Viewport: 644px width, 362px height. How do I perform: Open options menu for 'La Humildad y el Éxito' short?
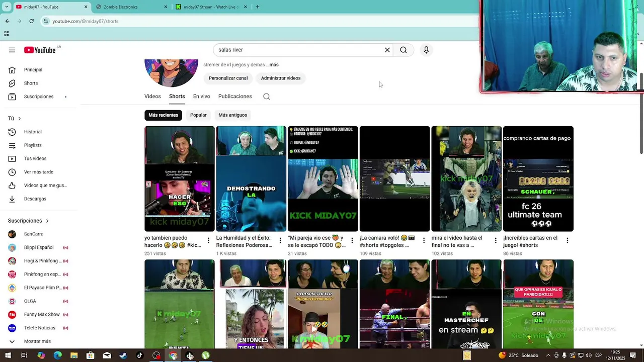click(280, 241)
